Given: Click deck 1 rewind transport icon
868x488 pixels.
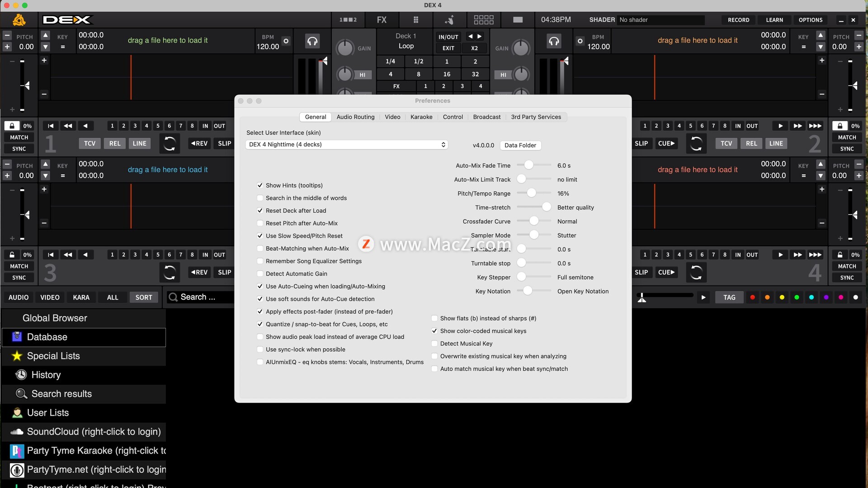Looking at the screenshot, I should [68, 126].
